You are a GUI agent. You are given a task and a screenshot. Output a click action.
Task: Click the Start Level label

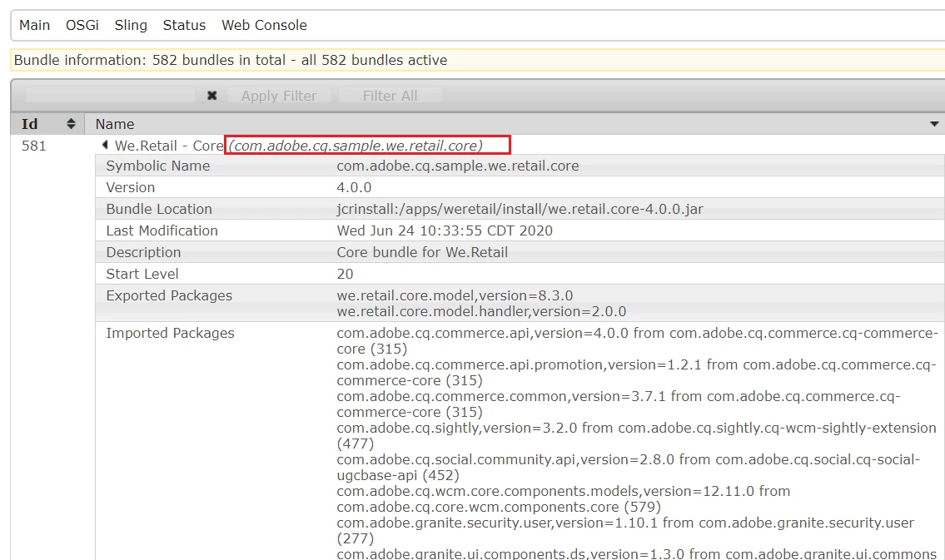coord(142,274)
